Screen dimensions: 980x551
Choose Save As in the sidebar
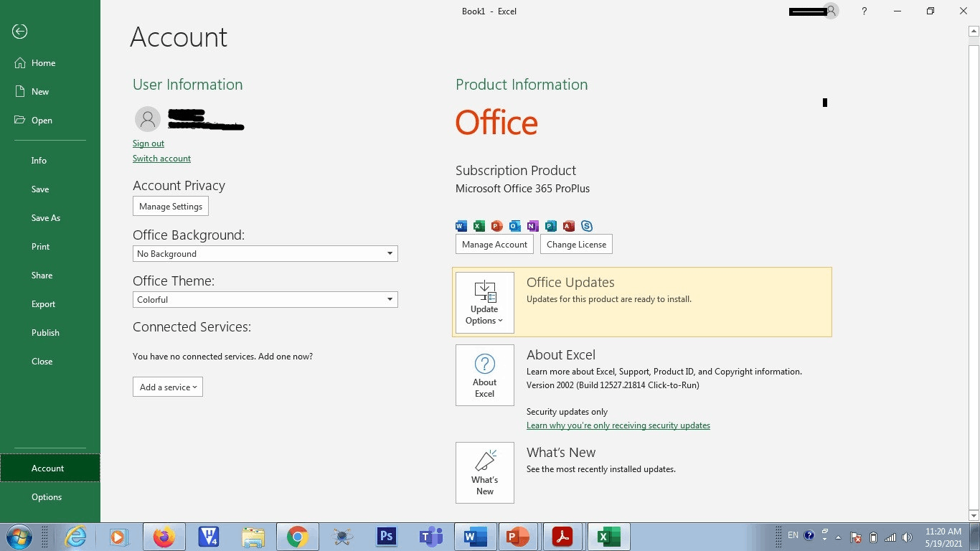coord(50,218)
